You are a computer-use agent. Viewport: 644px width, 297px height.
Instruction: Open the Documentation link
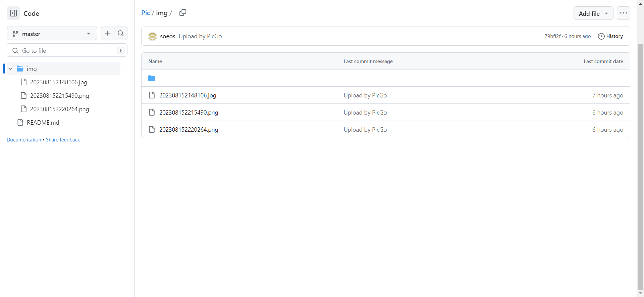(x=24, y=140)
